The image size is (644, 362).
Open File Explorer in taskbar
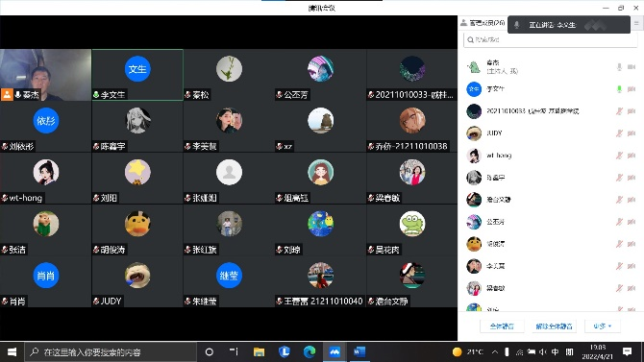259,352
